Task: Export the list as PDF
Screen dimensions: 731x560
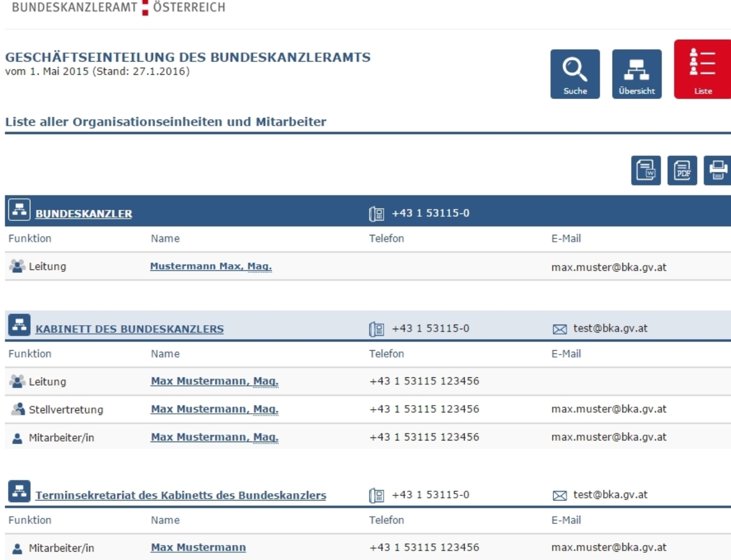Action: point(682,170)
